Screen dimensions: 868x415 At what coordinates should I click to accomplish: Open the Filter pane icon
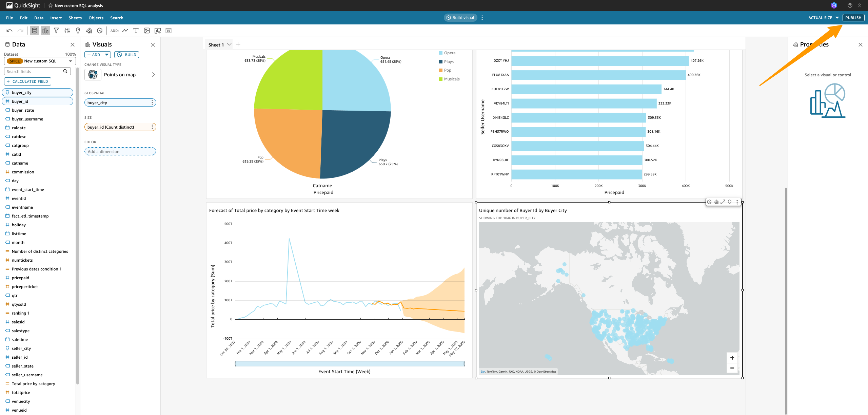coord(56,31)
